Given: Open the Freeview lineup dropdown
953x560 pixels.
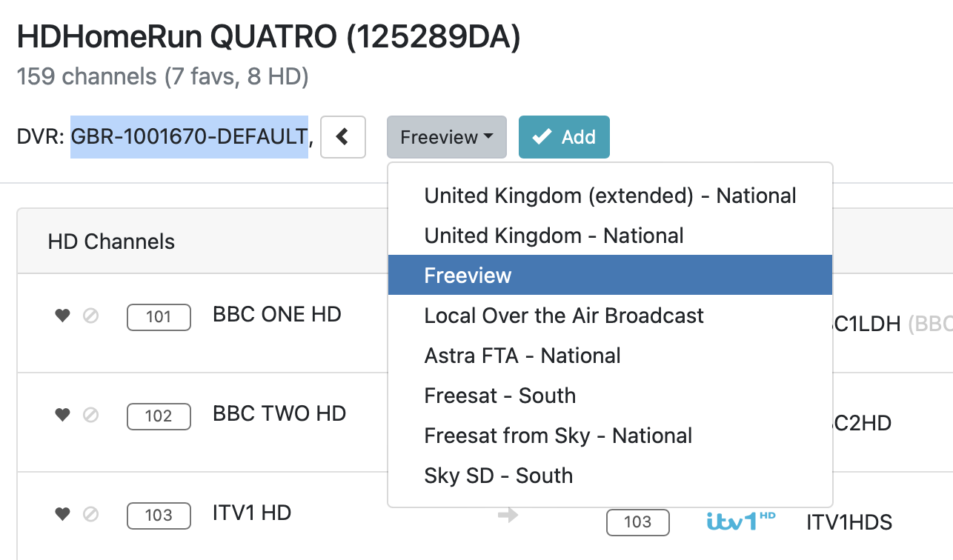Looking at the screenshot, I should [446, 137].
